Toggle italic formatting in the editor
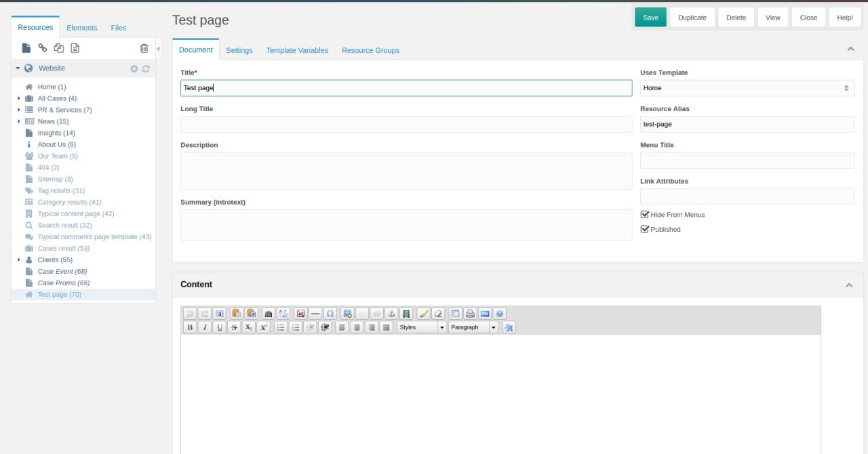 [205, 327]
